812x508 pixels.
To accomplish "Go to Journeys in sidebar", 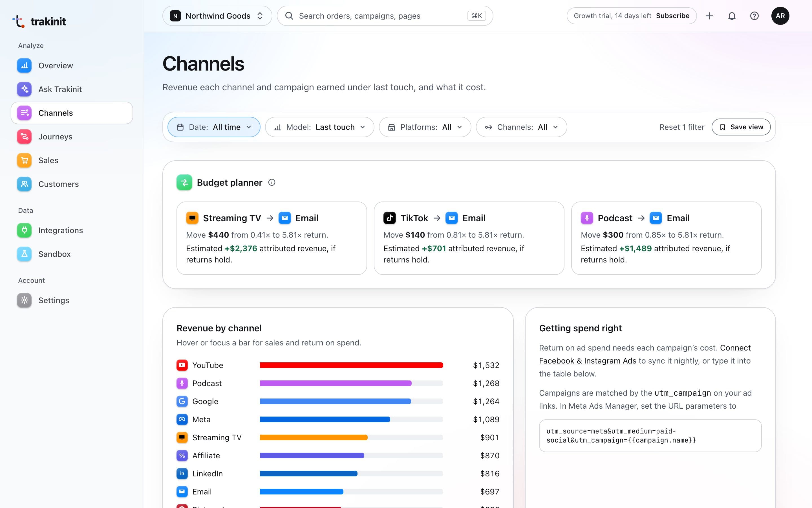I will (x=72, y=136).
